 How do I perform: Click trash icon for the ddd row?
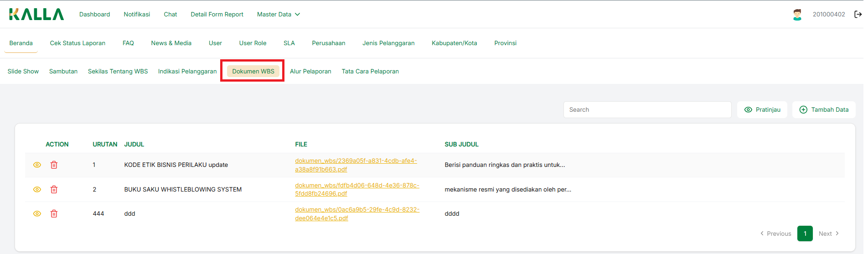pos(54,213)
